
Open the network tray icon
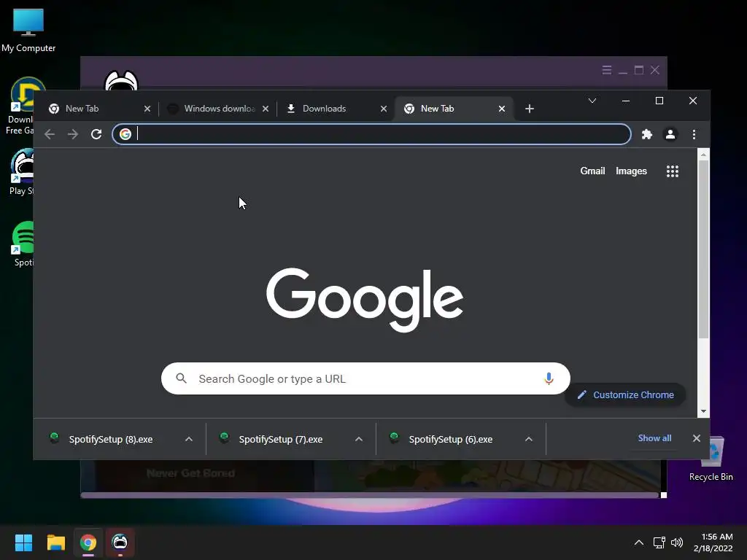click(659, 542)
